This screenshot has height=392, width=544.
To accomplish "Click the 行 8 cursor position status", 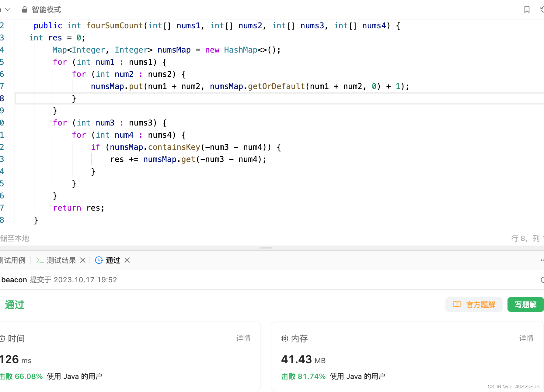I will tap(519, 239).
